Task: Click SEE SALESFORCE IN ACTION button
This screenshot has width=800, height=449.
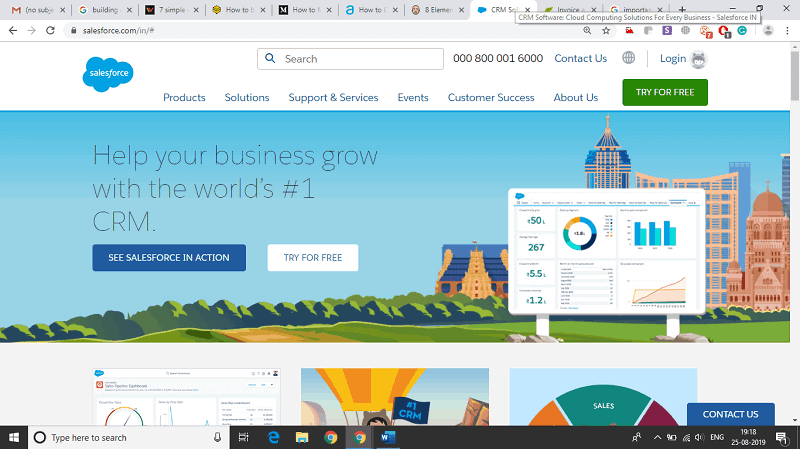Action: (169, 258)
